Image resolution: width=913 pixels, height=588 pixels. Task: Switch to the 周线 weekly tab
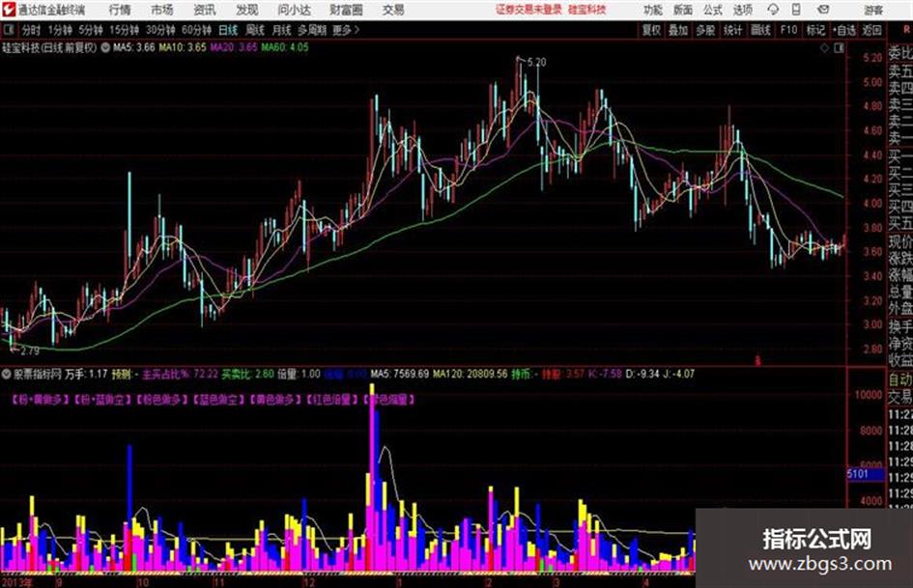tap(255, 30)
